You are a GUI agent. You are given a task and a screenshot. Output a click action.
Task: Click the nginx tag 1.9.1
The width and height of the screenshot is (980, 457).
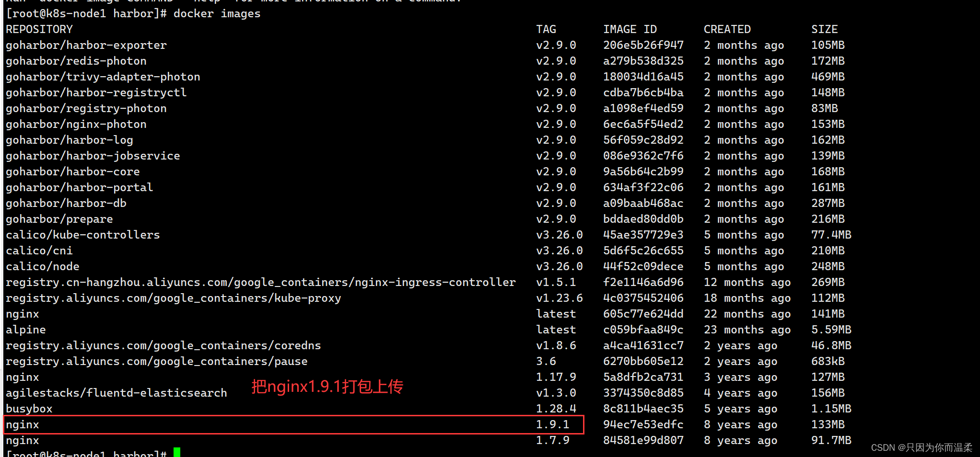click(x=553, y=425)
